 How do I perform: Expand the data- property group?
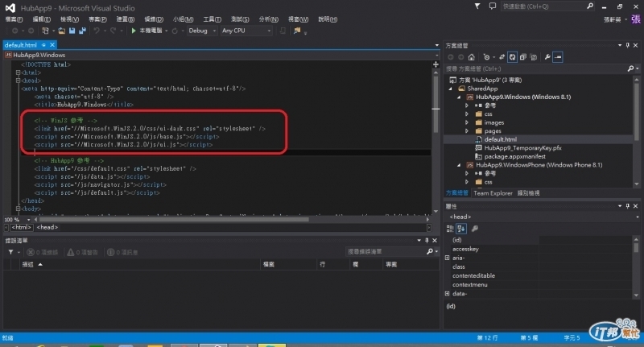coord(448,294)
